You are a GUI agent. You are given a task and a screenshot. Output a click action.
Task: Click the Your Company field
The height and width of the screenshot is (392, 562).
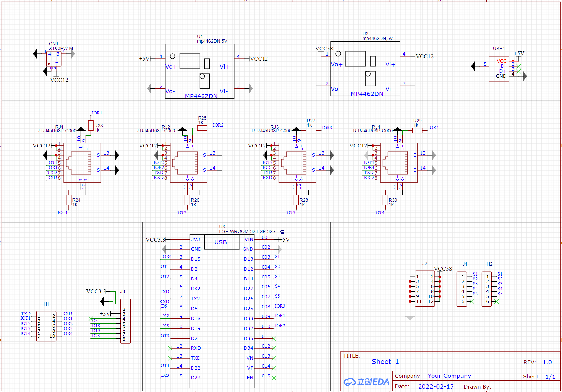point(449,376)
